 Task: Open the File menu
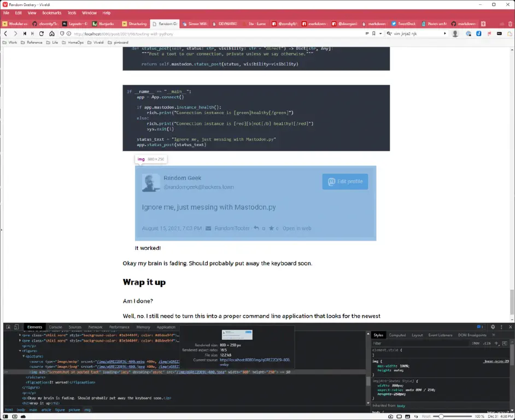tap(6, 13)
